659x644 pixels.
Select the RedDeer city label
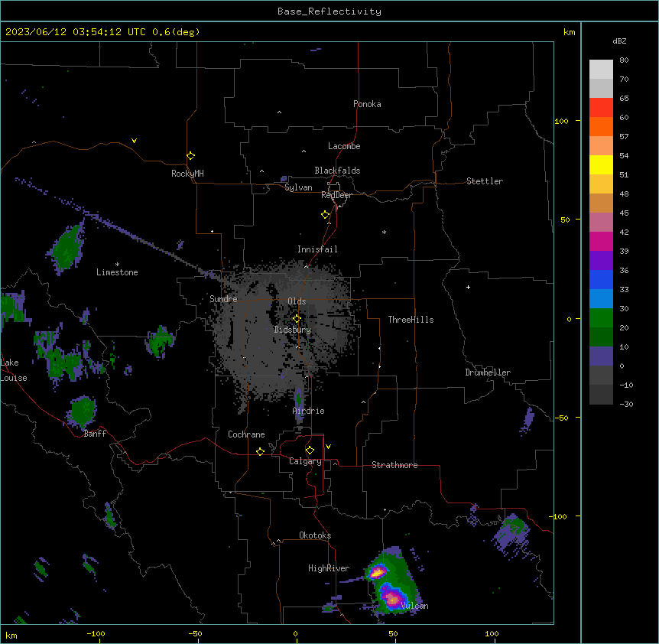point(336,195)
